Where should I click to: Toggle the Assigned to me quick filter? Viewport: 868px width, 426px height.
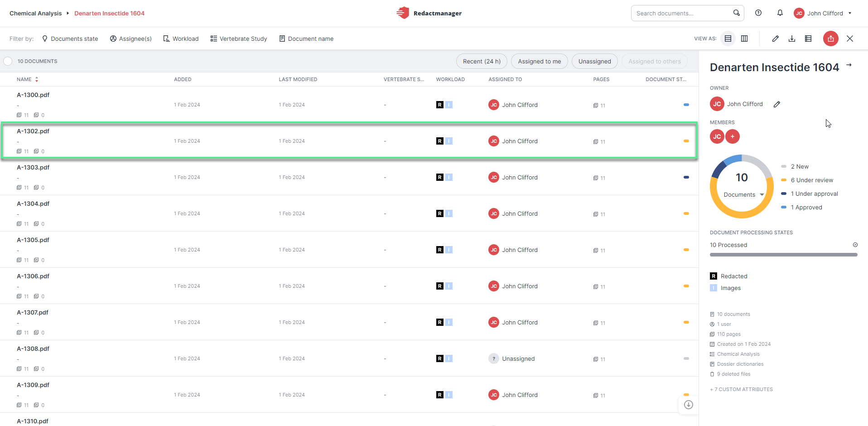(x=540, y=61)
